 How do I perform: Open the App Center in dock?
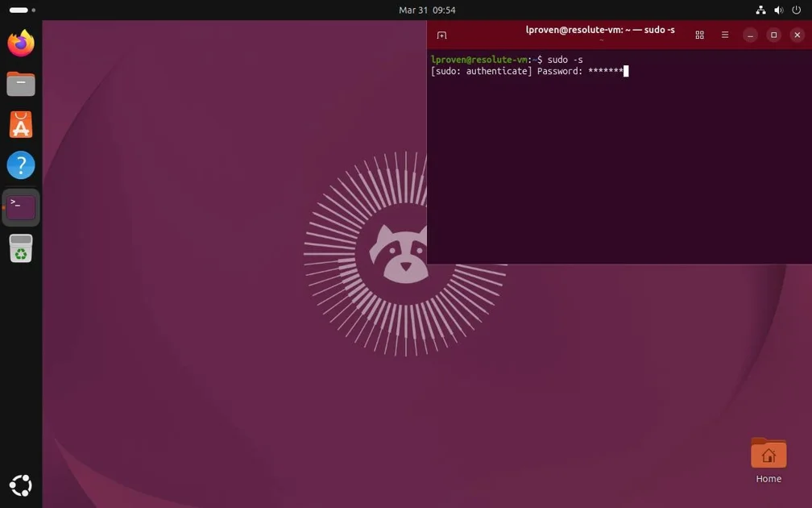[x=21, y=125]
